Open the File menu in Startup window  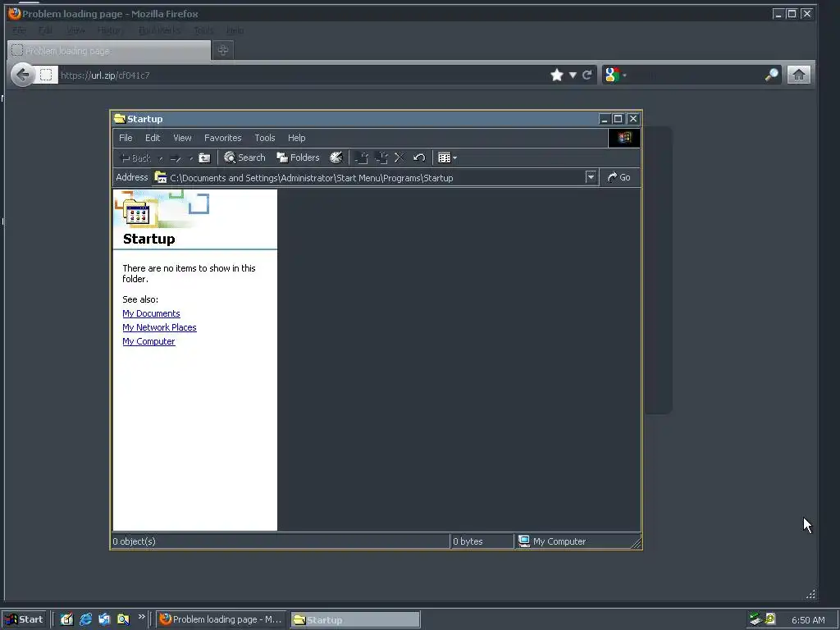click(126, 138)
